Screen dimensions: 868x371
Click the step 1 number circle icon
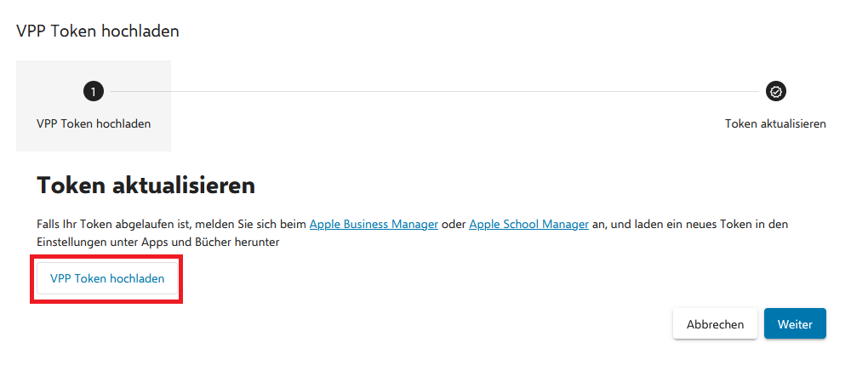click(x=94, y=91)
